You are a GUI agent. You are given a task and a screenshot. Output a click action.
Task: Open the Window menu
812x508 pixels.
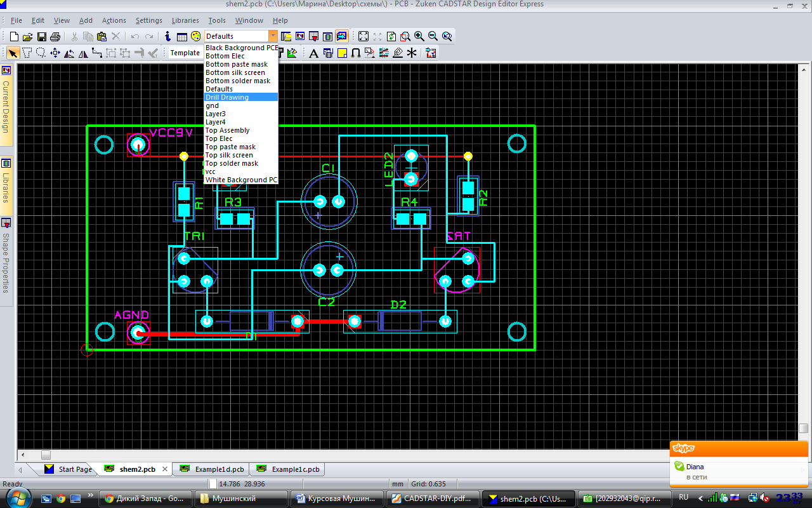(x=249, y=20)
